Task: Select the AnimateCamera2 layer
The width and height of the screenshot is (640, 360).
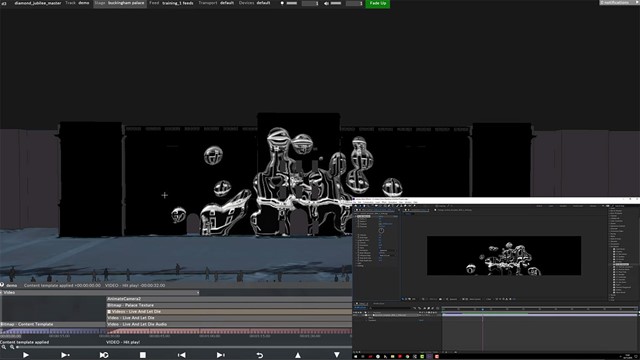Action: pyautogui.click(x=229, y=299)
